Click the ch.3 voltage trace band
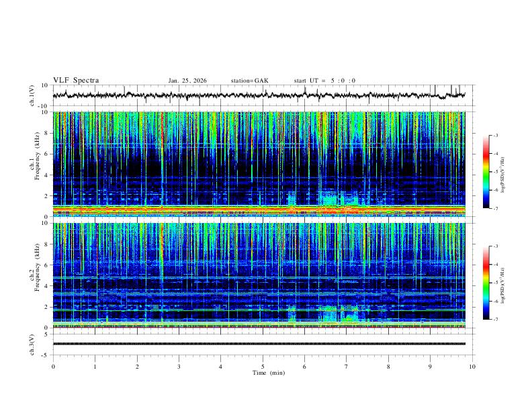 [259, 344]
